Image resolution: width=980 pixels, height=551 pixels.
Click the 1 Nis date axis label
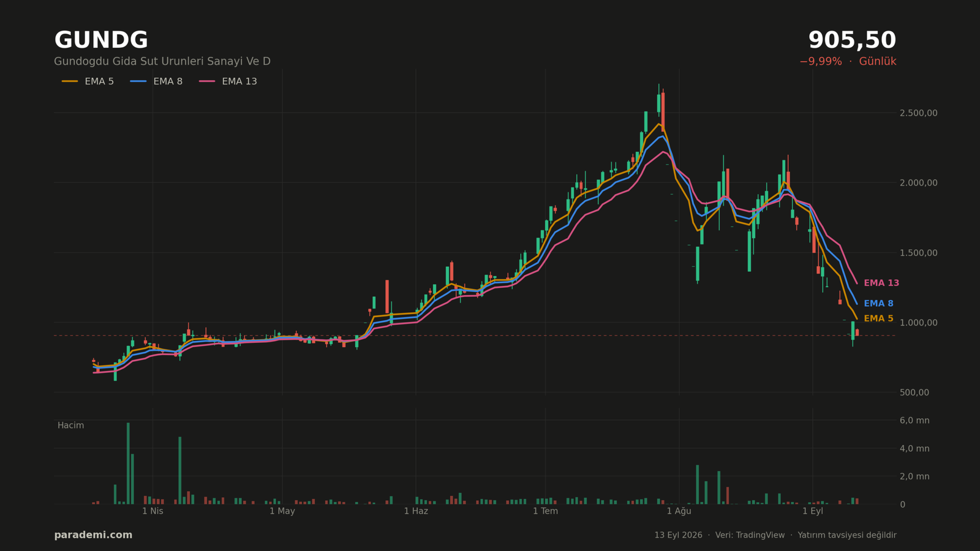153,511
